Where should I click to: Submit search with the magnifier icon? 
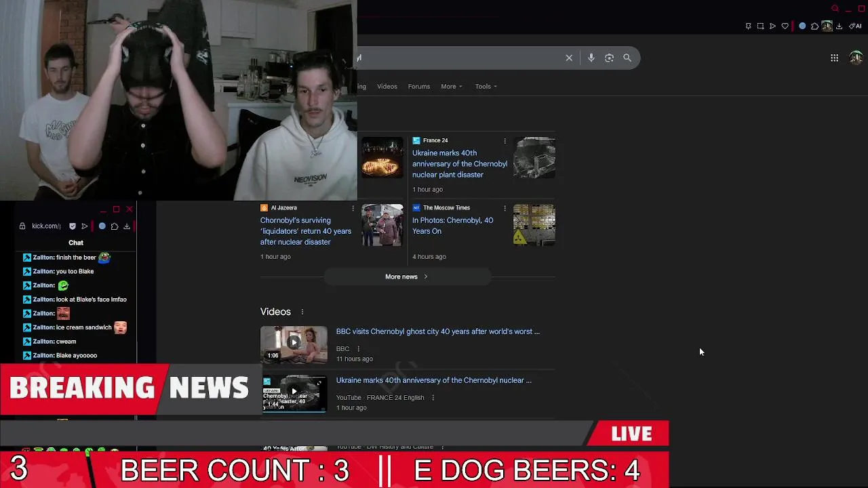pos(627,58)
